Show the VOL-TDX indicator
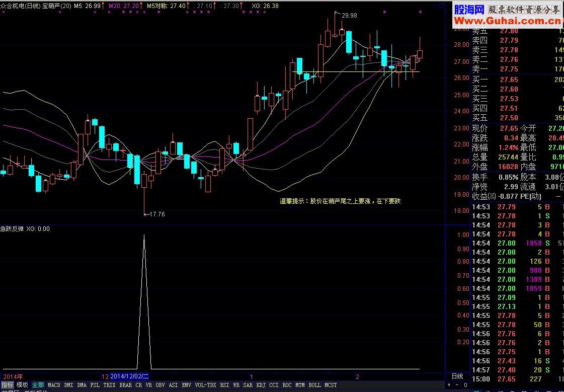 (206, 385)
